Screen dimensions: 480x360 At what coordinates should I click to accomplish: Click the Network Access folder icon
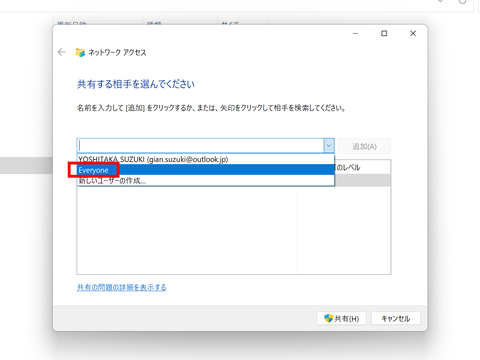[80, 52]
